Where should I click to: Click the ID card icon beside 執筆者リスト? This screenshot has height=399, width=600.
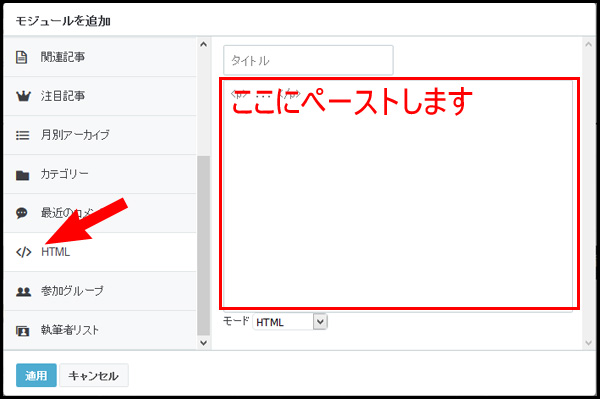click(23, 331)
